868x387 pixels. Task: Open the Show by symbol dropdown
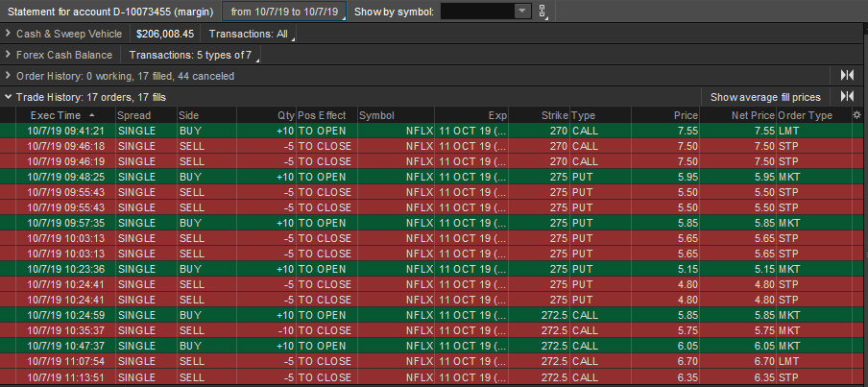tap(522, 12)
